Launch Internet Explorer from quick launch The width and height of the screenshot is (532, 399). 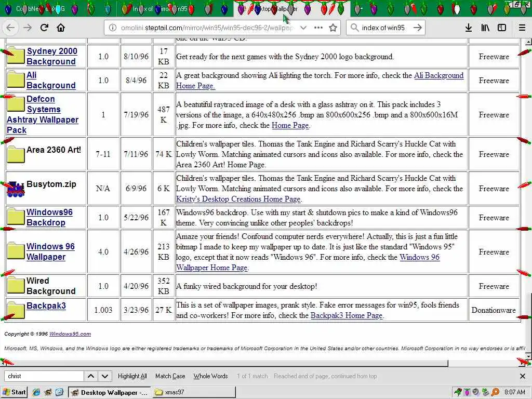tap(36, 392)
